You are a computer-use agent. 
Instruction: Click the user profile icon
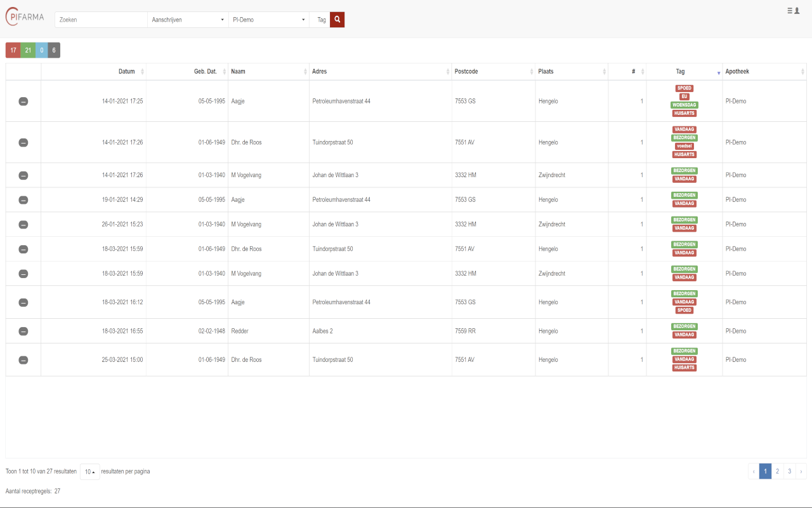(x=796, y=11)
